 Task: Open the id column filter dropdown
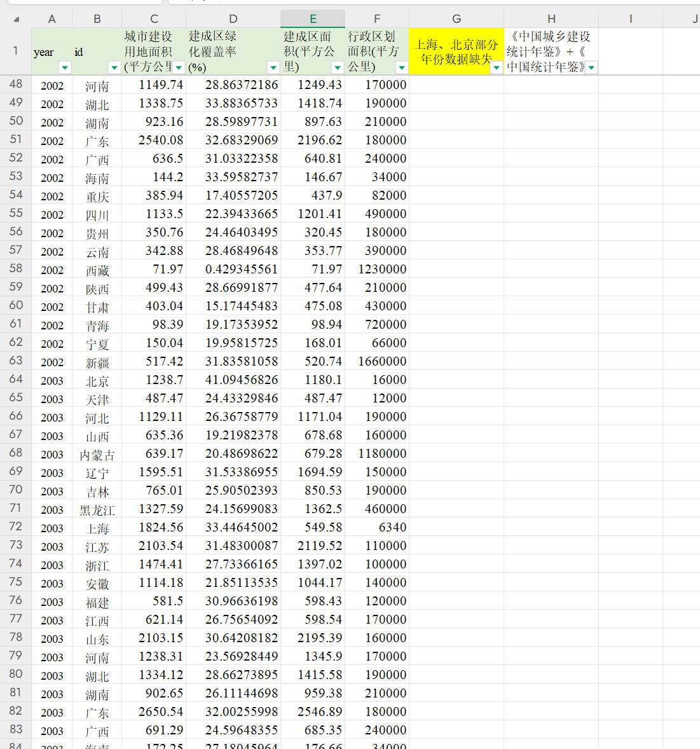pyautogui.click(x=114, y=67)
